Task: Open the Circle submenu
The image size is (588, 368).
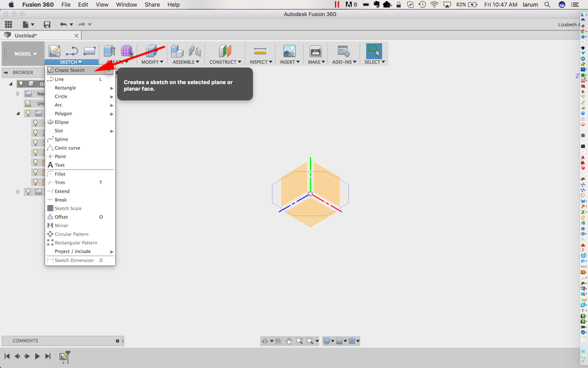Action: tap(80, 97)
